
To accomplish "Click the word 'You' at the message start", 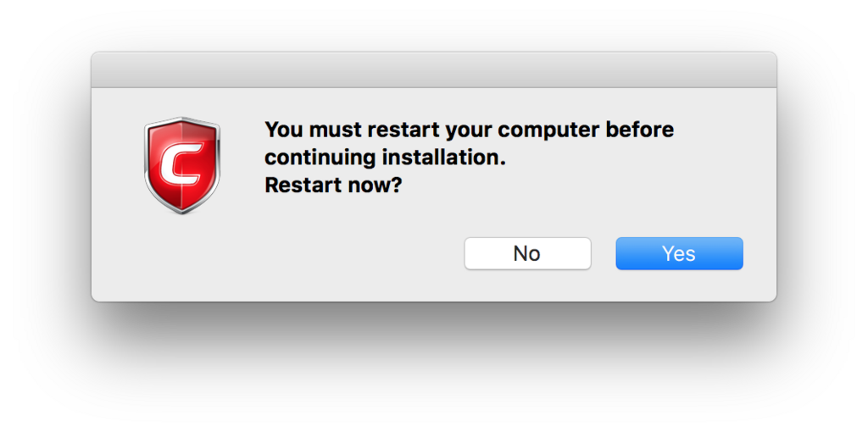I will click(x=284, y=130).
